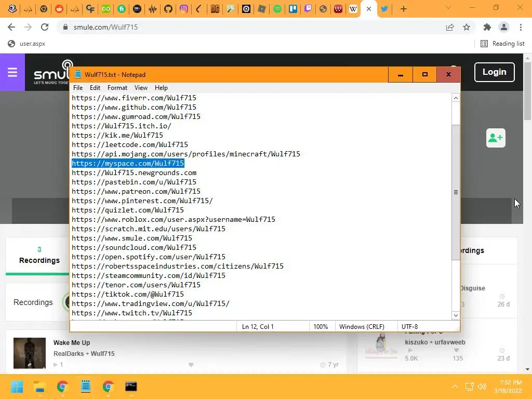Show hidden system tray icons
The height and width of the screenshot is (399, 532).
click(455, 387)
